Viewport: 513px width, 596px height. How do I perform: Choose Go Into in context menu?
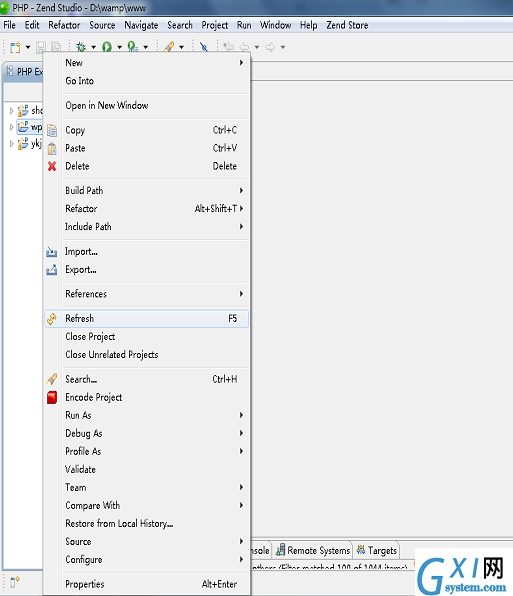(147, 81)
